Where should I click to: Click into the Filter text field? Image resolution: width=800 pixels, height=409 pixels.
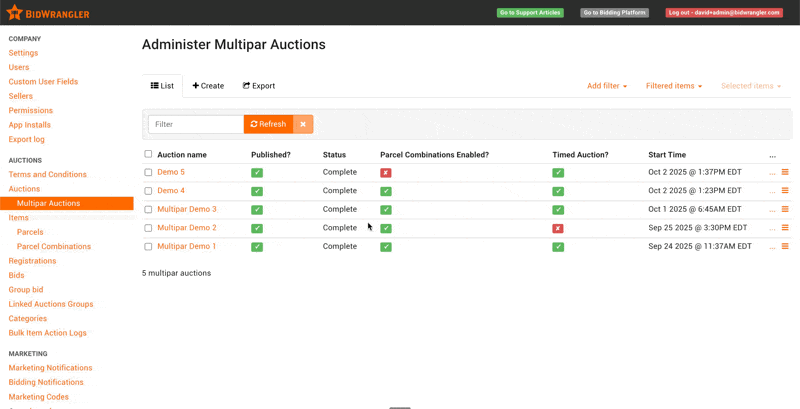point(196,124)
